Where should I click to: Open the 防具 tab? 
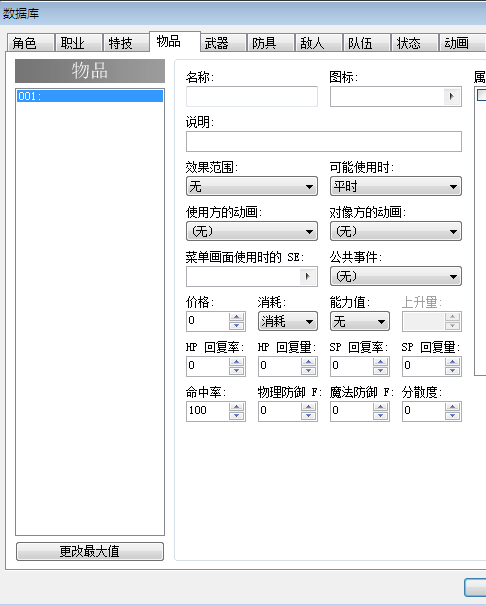click(x=271, y=42)
